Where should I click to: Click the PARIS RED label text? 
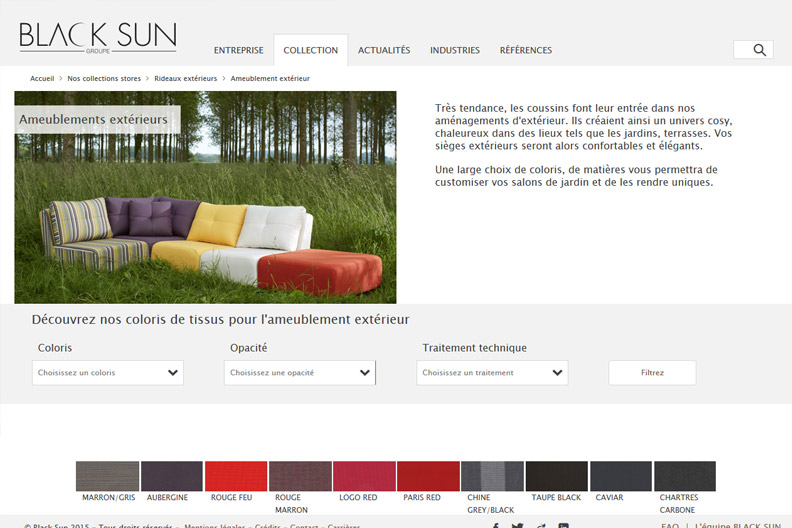pos(422,497)
